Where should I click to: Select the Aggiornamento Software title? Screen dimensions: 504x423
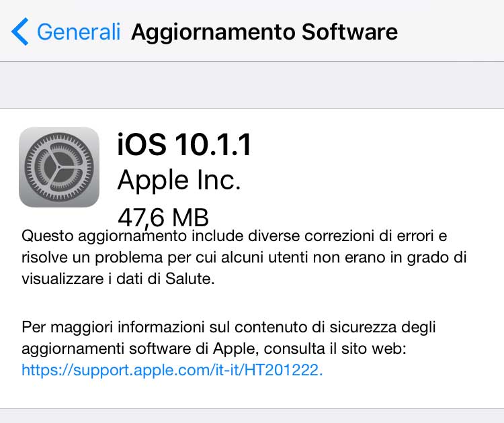pos(265,32)
